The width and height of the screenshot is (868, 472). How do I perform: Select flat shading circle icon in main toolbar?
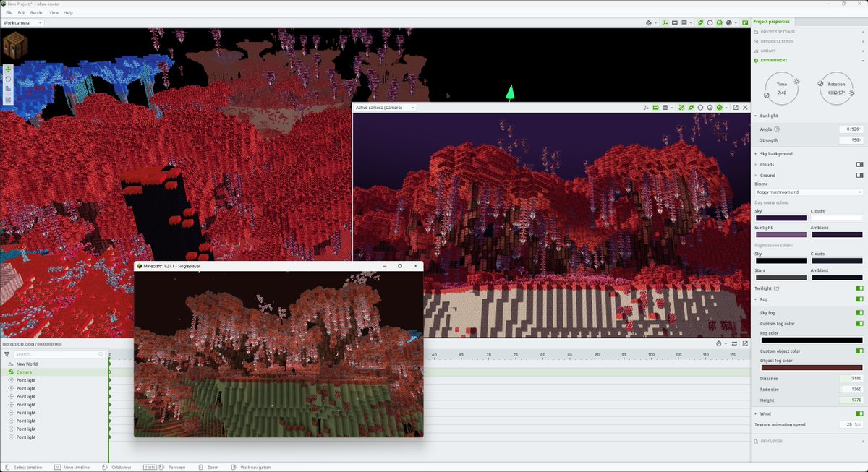coord(710,23)
